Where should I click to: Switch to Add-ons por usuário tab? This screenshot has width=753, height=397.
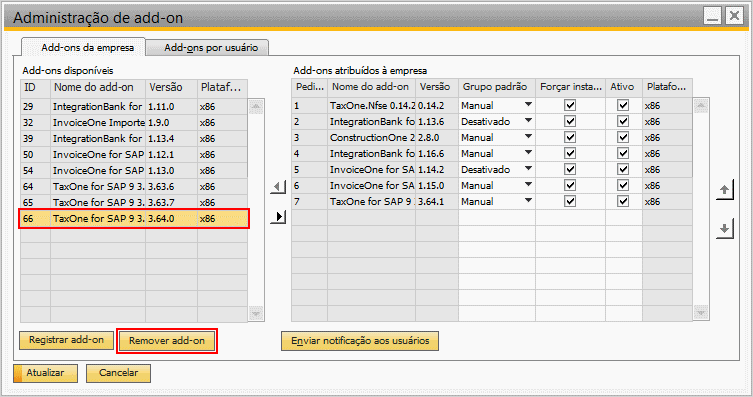pyautogui.click(x=207, y=48)
